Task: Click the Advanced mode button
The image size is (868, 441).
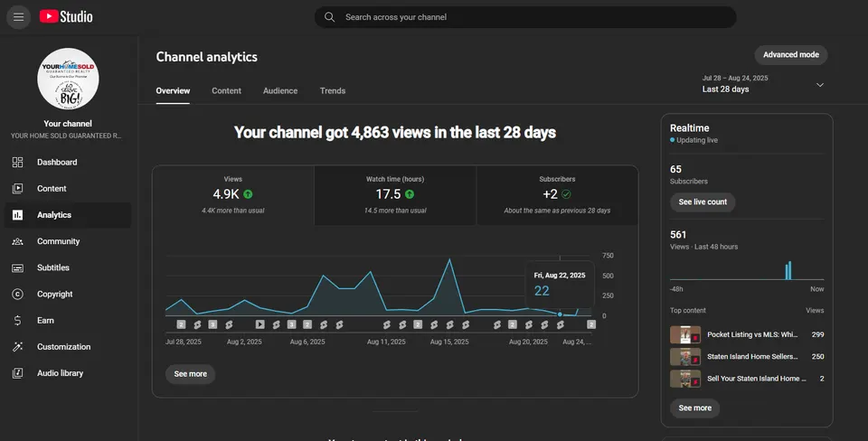Action: [791, 55]
